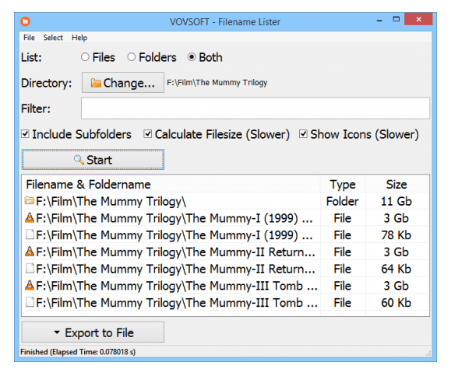Screen dimensions: 456x370
Task: Select the Both radio button
Action: (191, 57)
